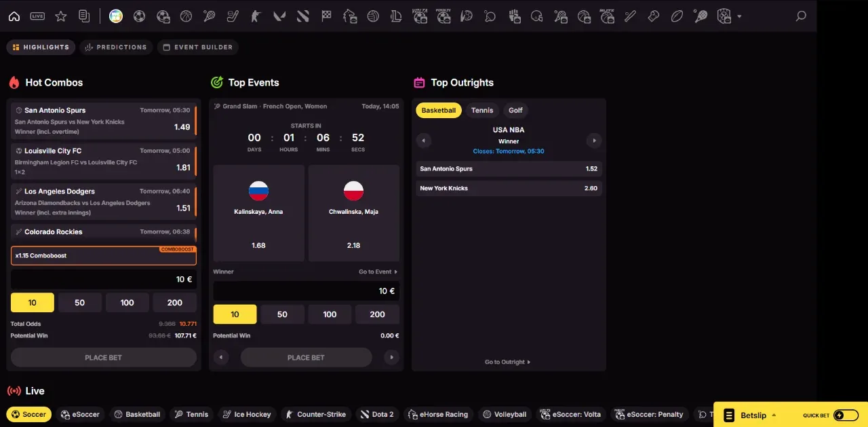Choose the 100 stake in Hot Combos

pyautogui.click(x=127, y=303)
